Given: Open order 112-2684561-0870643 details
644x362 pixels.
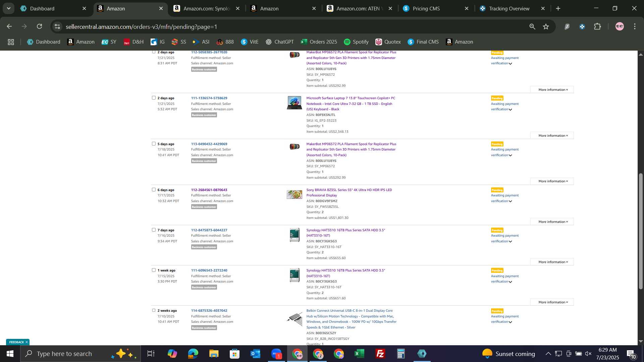Looking at the screenshot, I should coord(209,190).
